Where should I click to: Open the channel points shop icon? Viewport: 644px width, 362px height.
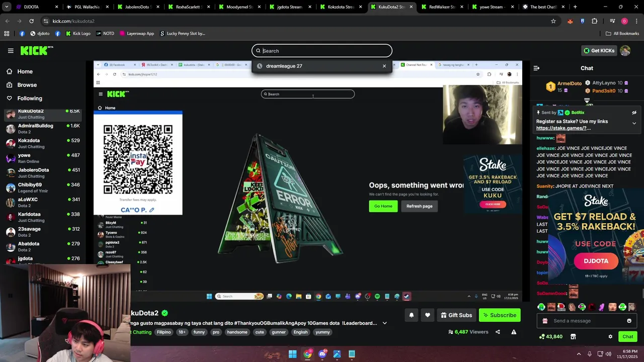pyautogui.click(x=573, y=337)
